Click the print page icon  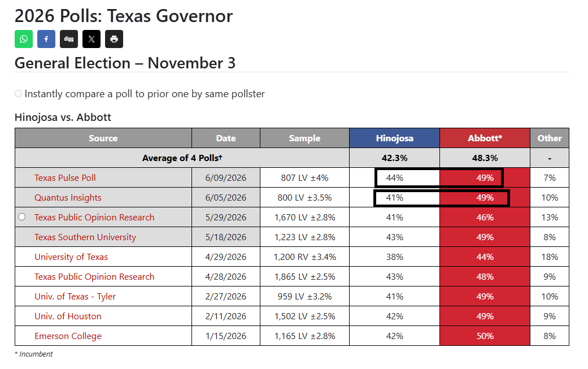(114, 39)
